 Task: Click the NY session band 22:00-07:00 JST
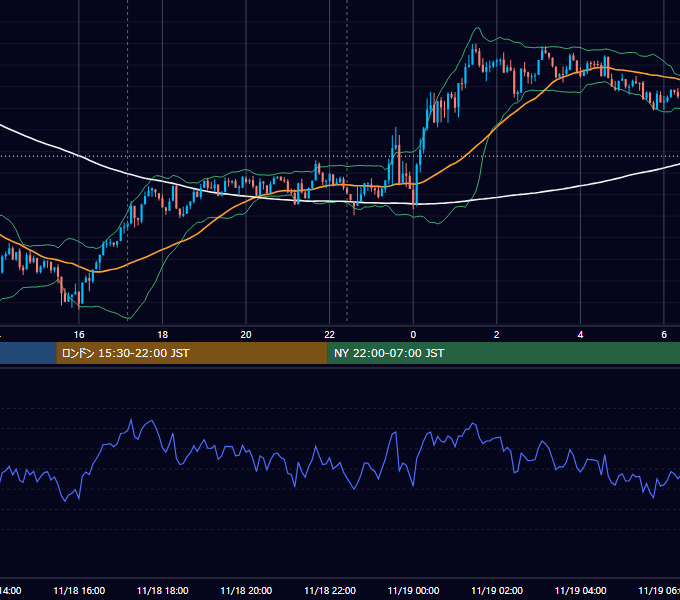click(x=503, y=353)
